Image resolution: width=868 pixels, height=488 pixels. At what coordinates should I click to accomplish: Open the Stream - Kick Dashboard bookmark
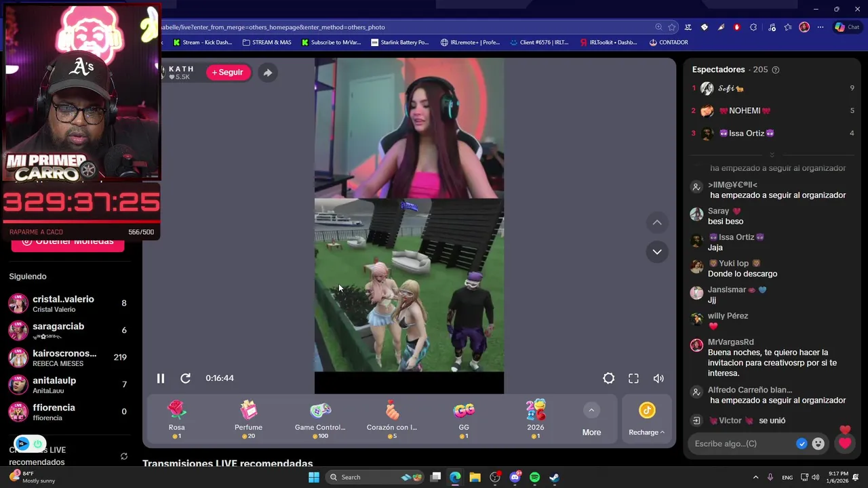[202, 42]
